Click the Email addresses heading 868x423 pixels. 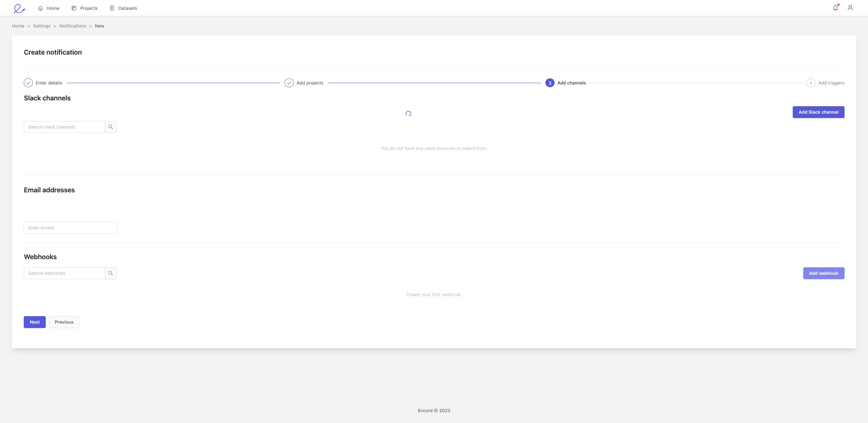point(49,190)
